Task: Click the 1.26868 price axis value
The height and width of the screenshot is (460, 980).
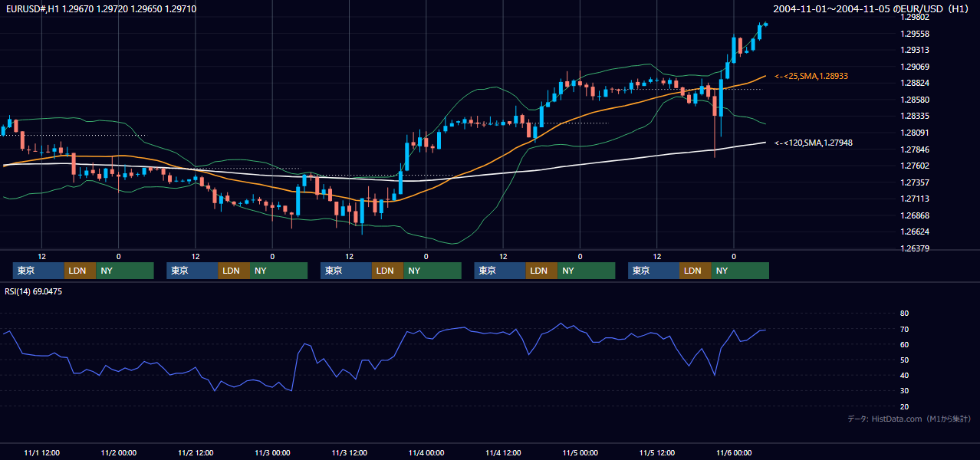Action: coord(915,215)
